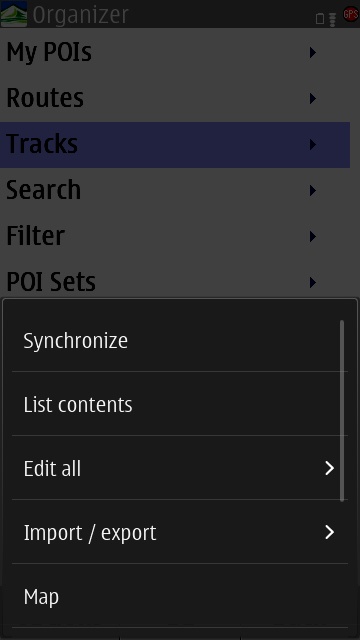The image size is (360, 640).
Task: Tap the Organizer app logo icon
Action: (14, 14)
